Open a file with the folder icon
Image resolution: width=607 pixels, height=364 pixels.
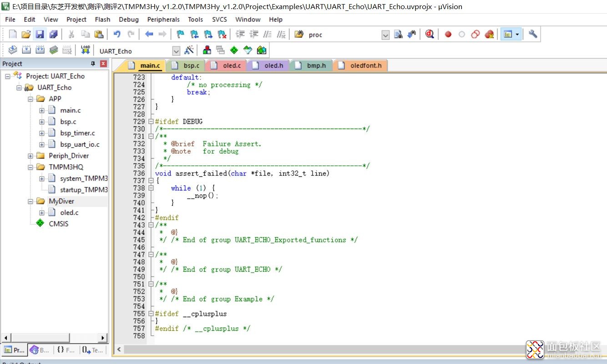click(26, 35)
